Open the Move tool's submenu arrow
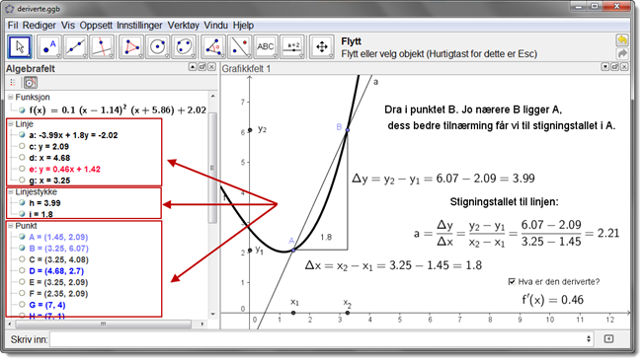644x362 pixels. click(29, 56)
